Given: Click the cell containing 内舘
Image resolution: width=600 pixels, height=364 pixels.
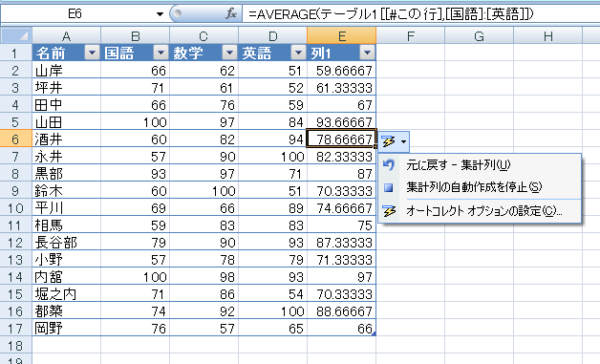Looking at the screenshot, I should coord(67,276).
